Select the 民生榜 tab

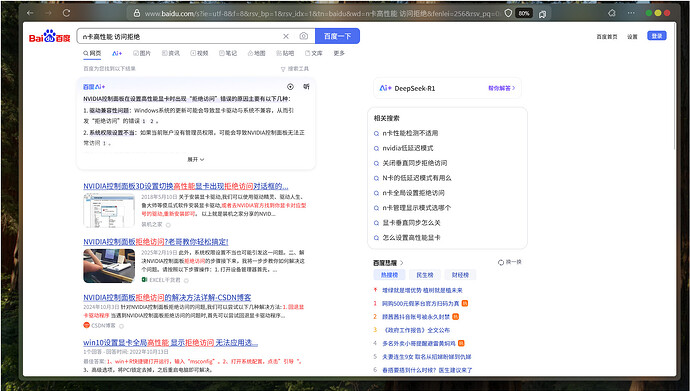(x=425, y=275)
